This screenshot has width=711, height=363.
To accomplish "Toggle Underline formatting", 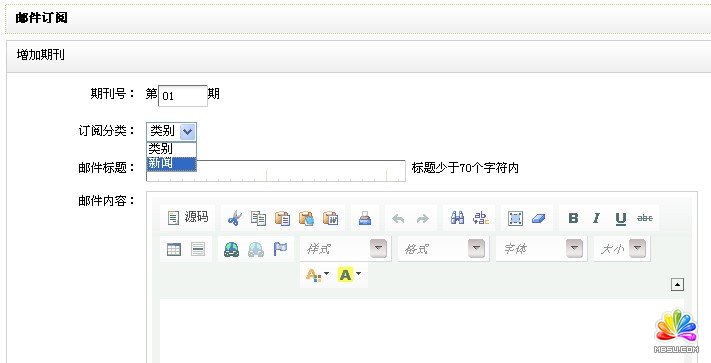I will click(621, 218).
